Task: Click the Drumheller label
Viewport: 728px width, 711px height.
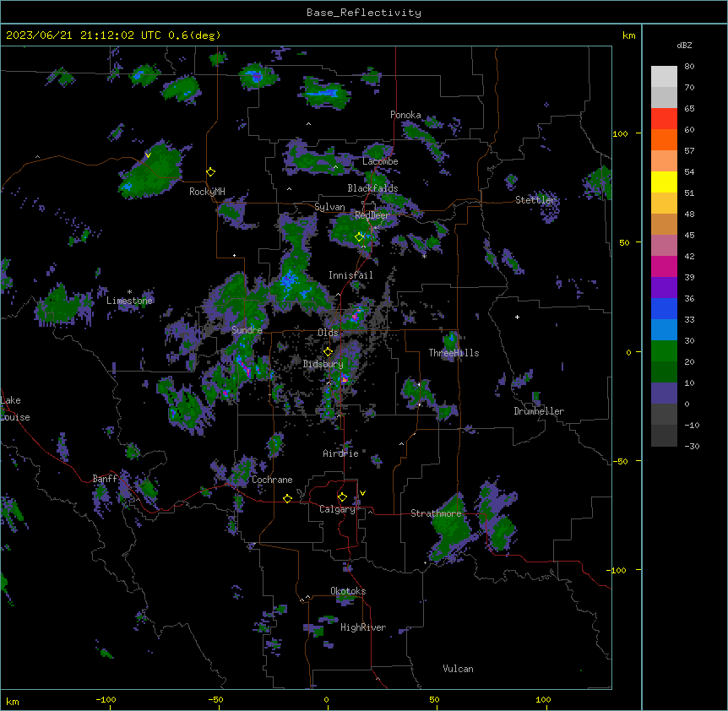Action: click(539, 411)
